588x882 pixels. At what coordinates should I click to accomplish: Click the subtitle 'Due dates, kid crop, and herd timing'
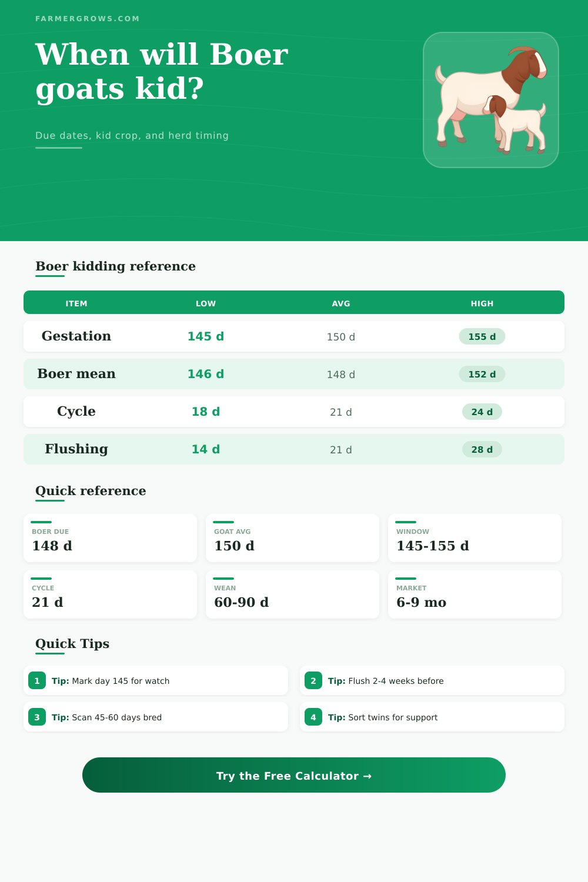(x=132, y=135)
